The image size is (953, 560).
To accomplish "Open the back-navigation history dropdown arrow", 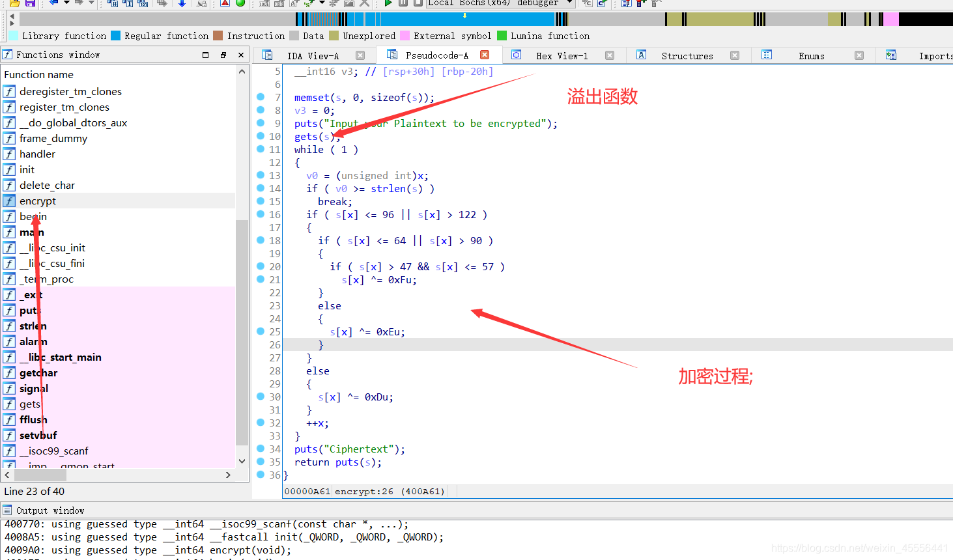I will coord(66,3).
